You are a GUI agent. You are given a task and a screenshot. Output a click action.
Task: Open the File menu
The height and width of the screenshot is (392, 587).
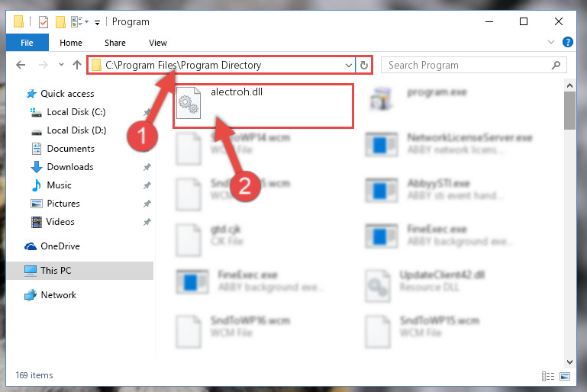pyautogui.click(x=27, y=43)
